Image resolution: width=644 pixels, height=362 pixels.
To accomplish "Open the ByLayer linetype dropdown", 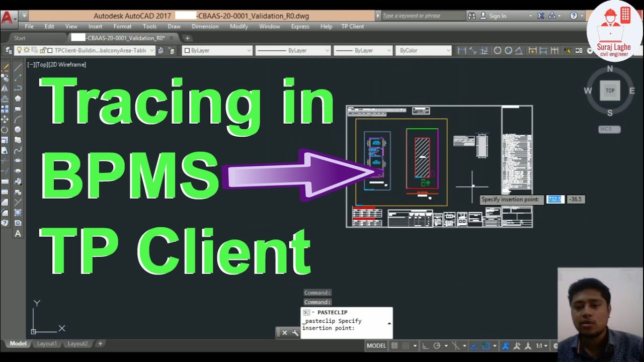I will tap(293, 50).
